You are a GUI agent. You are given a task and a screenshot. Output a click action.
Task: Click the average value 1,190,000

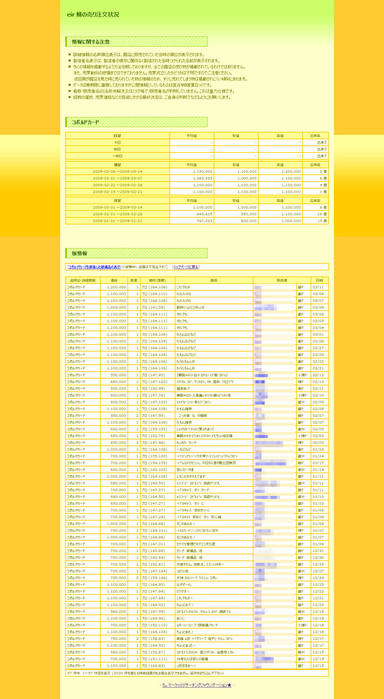[x=203, y=171]
